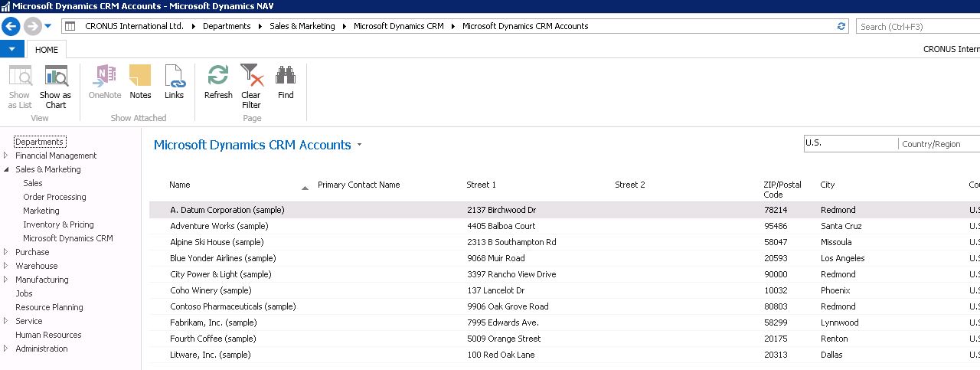Image resolution: width=980 pixels, height=370 pixels.
Task: Open Microsoft Dynamics CRM tree item
Action: pos(68,238)
